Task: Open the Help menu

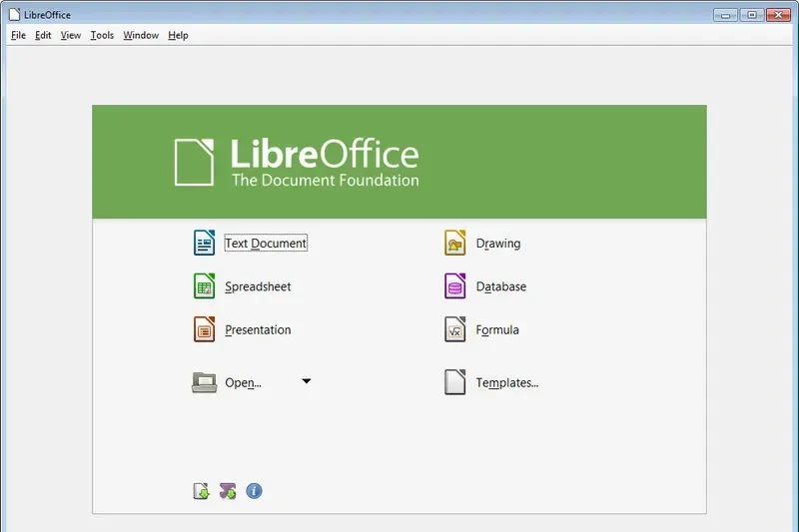Action: tap(178, 35)
